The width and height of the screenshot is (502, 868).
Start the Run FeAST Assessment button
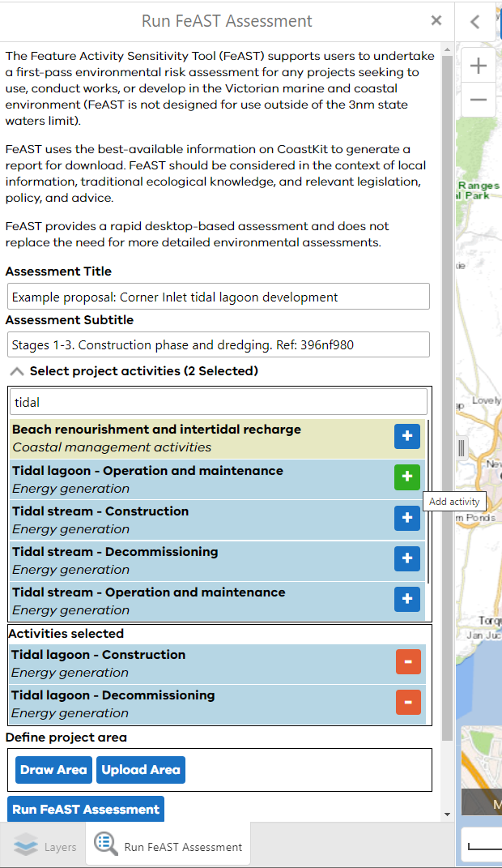pos(86,810)
